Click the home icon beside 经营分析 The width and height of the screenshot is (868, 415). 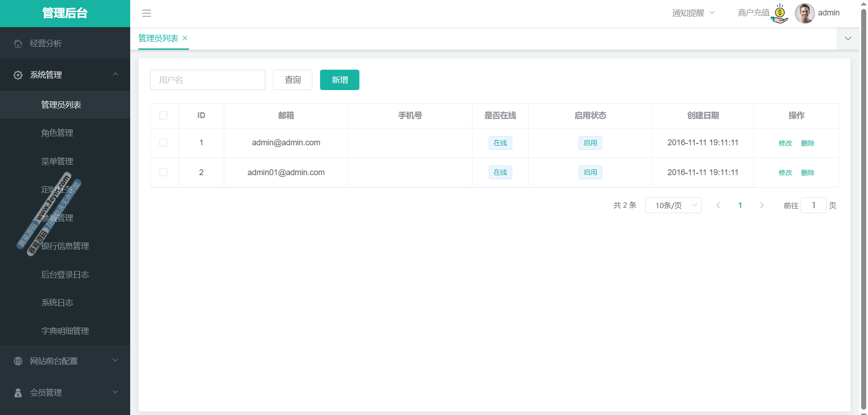point(18,43)
